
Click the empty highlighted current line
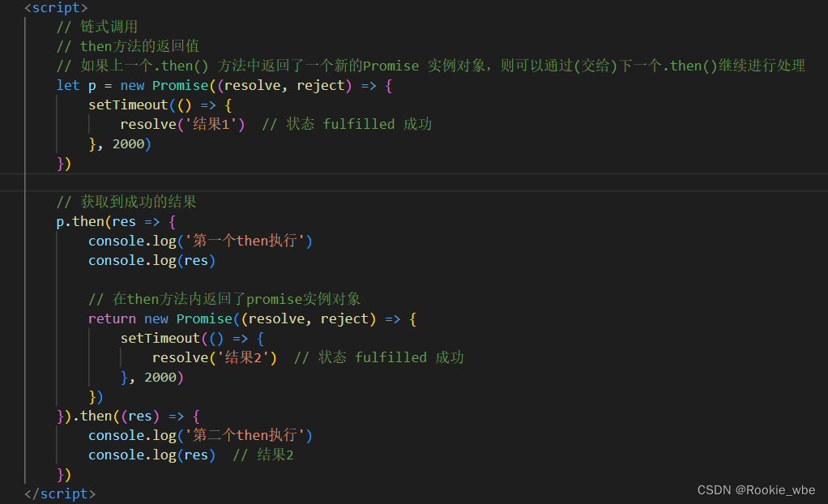click(414, 182)
